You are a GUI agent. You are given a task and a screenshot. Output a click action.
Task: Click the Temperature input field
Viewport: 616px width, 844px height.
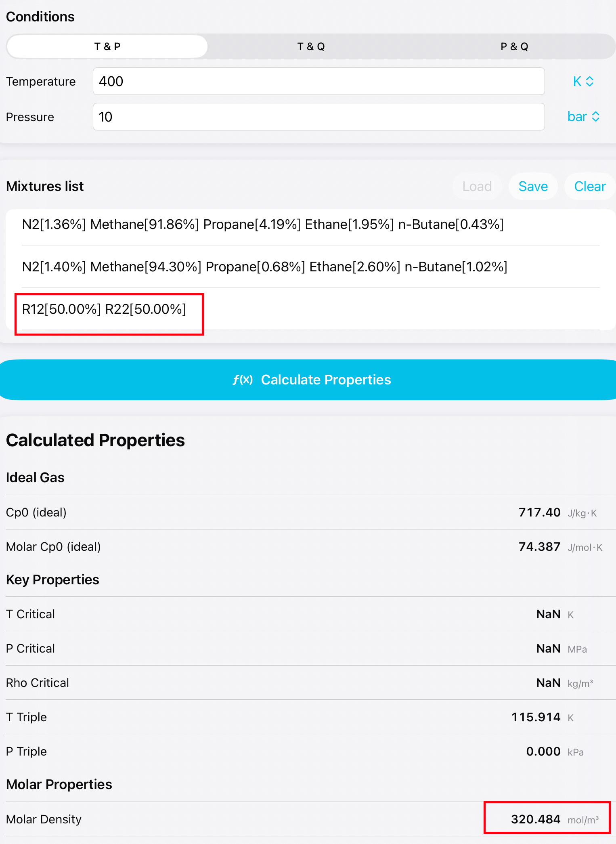[x=318, y=81]
